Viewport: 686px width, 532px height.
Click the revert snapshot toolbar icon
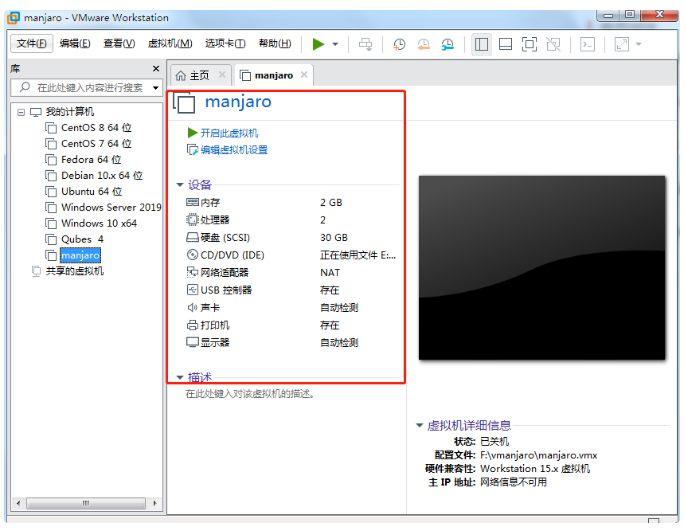[424, 44]
